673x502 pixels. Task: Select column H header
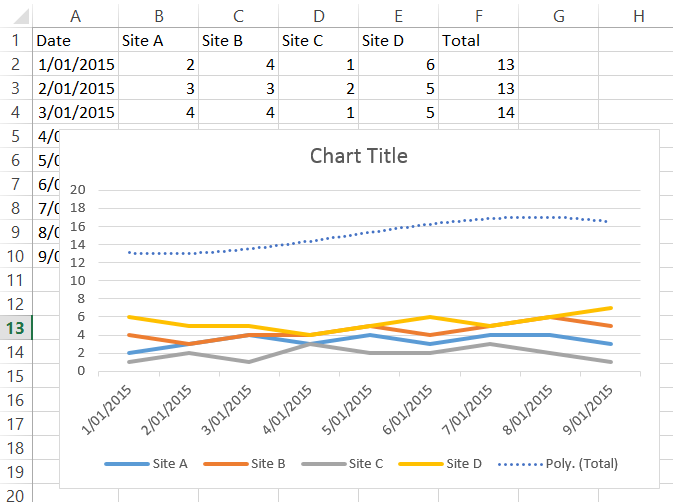click(636, 16)
